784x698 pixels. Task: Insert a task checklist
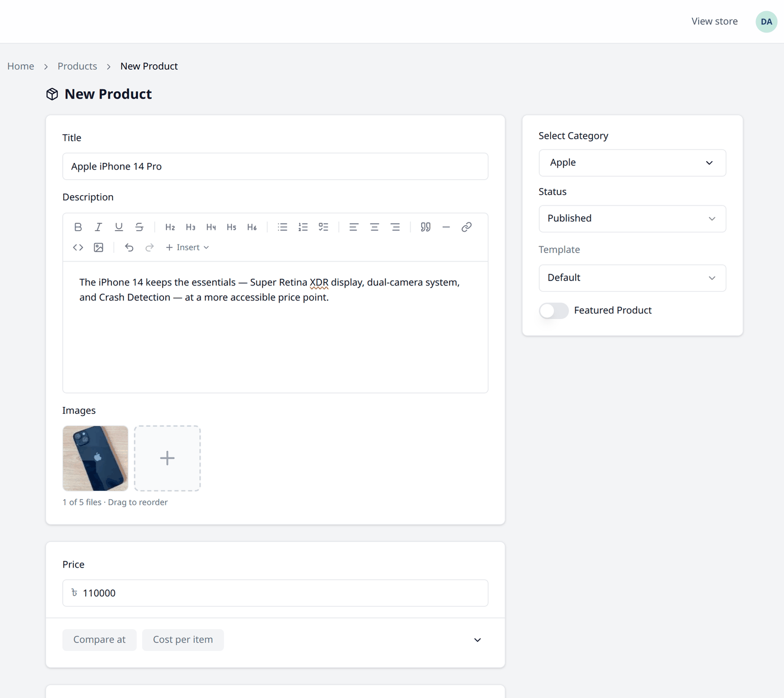coord(324,227)
